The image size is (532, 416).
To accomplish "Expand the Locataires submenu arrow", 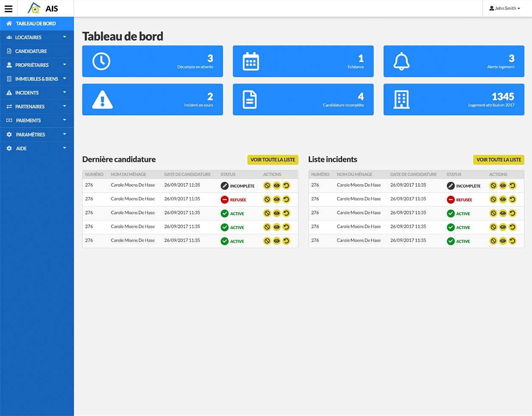I will click(65, 37).
